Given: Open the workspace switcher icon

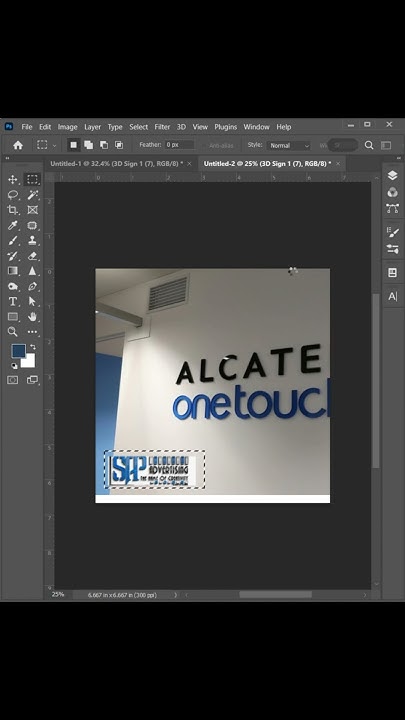Looking at the screenshot, I should point(386,145).
